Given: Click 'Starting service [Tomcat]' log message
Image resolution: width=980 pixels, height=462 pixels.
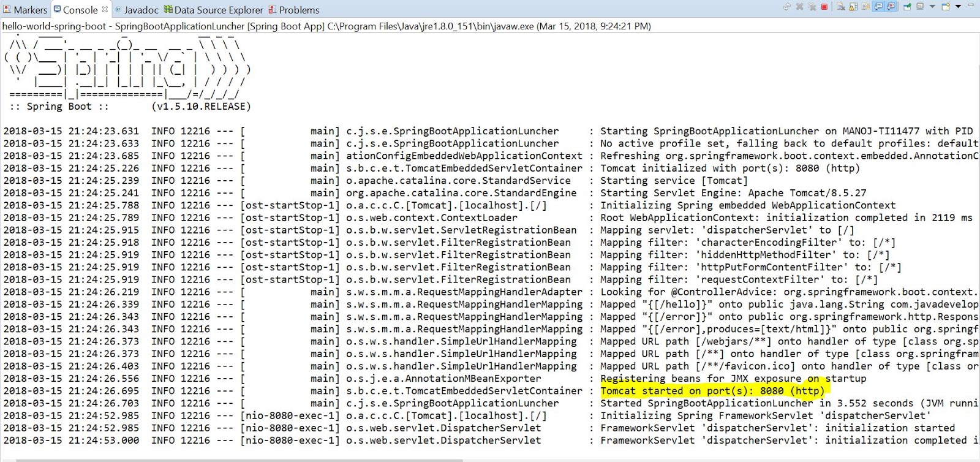Looking at the screenshot, I should [674, 181].
